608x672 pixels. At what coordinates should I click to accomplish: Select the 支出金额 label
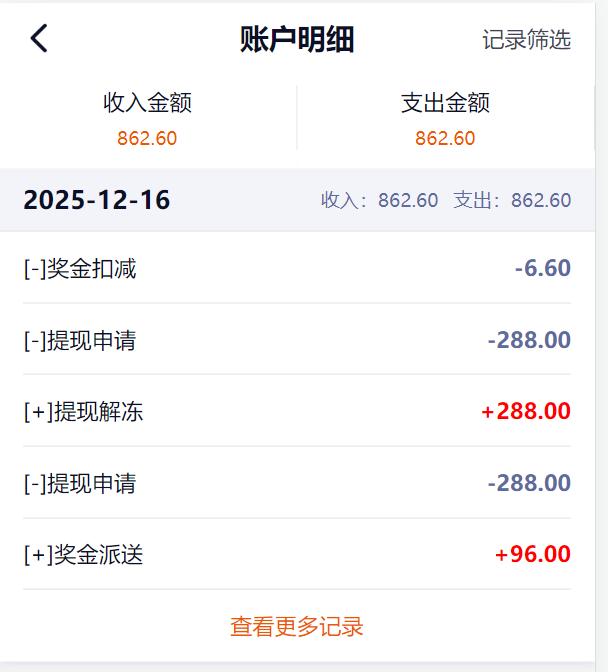[x=445, y=102]
